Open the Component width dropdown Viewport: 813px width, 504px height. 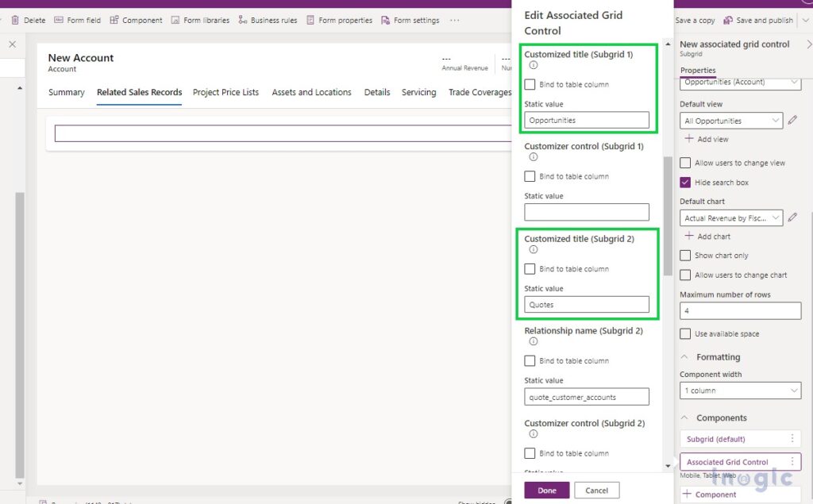[739, 391]
